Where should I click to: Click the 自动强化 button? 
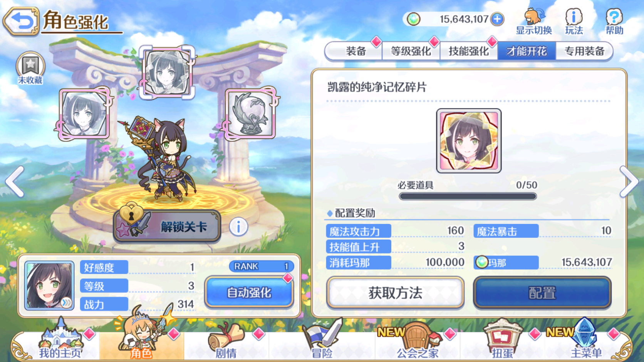249,292
